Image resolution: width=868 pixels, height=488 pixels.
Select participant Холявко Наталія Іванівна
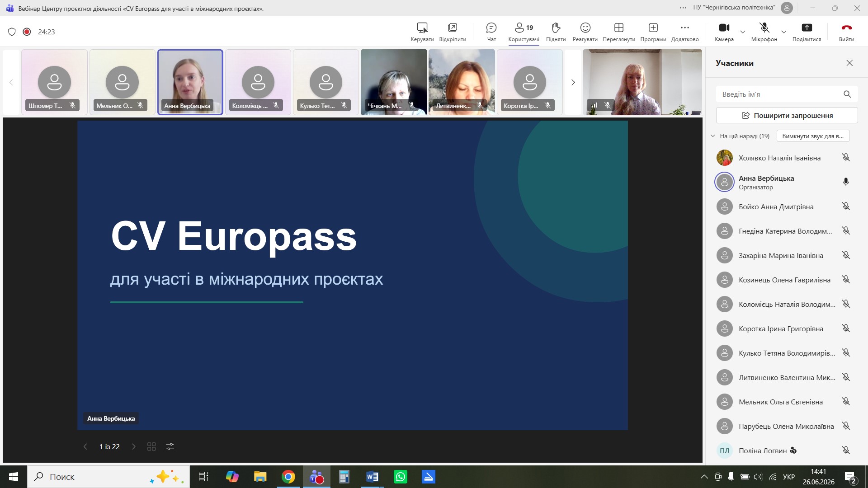point(786,158)
